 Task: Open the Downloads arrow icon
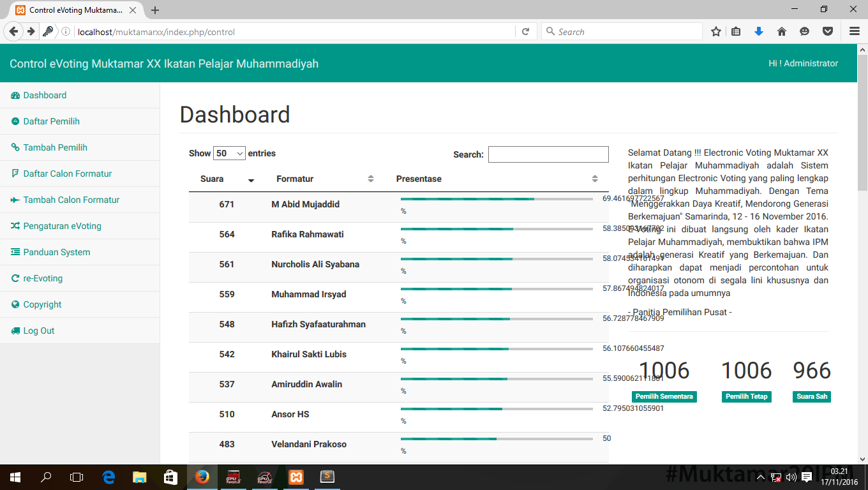tap(758, 31)
